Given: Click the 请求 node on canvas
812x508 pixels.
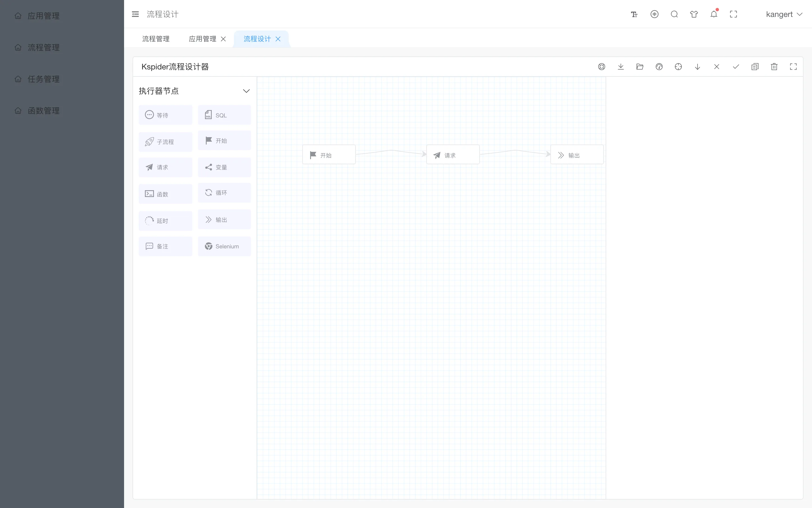Looking at the screenshot, I should (x=453, y=155).
